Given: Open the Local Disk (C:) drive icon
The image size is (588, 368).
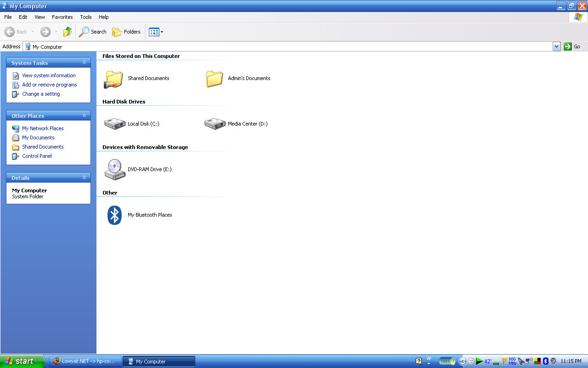Looking at the screenshot, I should click(114, 124).
